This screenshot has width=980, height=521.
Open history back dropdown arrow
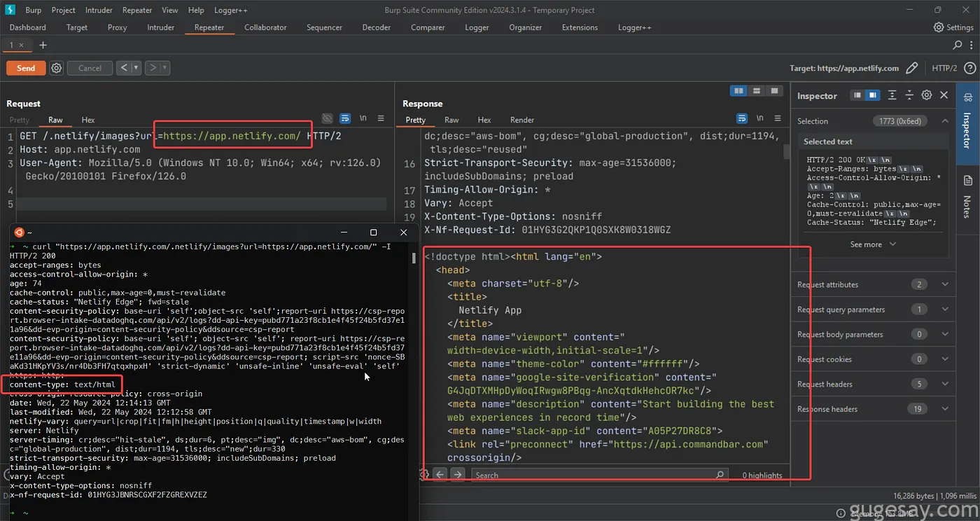[136, 68]
